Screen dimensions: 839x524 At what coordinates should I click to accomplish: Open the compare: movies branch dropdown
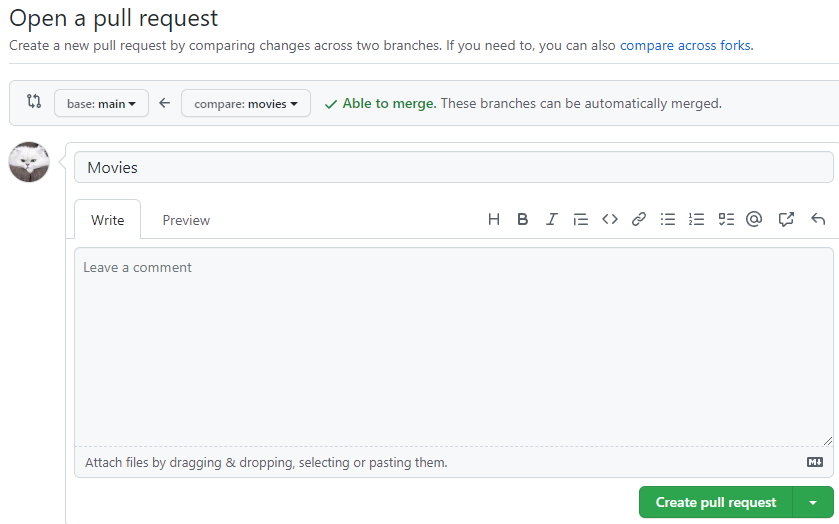(246, 103)
